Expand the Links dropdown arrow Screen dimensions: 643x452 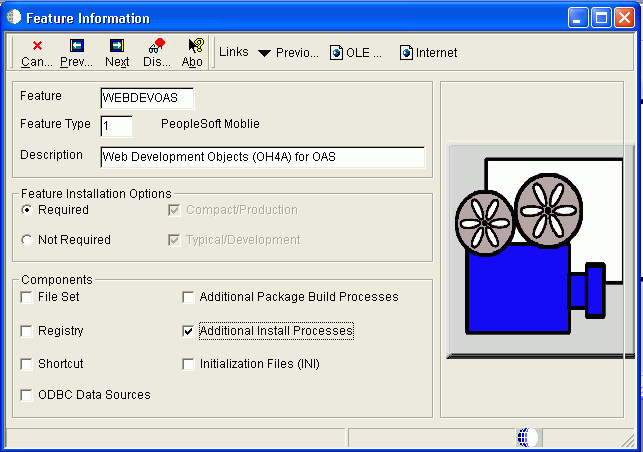[264, 53]
